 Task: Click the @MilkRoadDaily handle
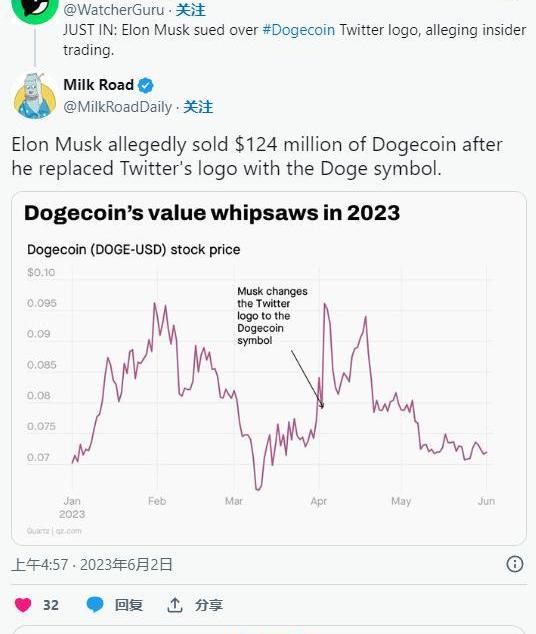118,107
